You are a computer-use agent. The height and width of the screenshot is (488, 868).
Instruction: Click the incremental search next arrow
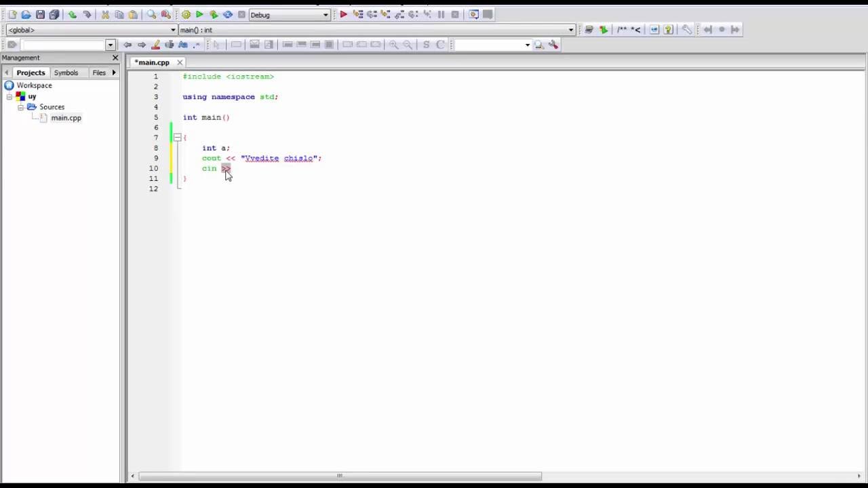pos(141,45)
